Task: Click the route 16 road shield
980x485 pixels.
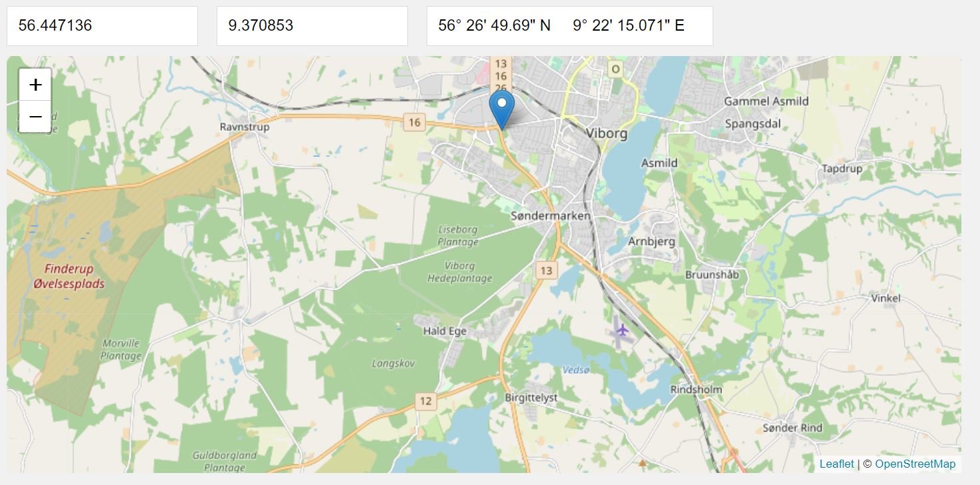Action: pyautogui.click(x=415, y=122)
